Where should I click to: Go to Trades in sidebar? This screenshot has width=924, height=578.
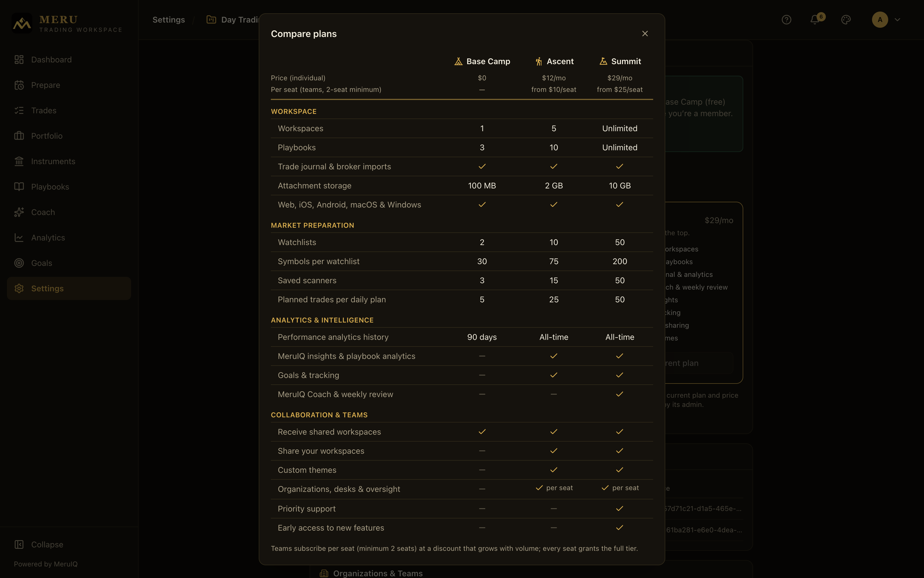pyautogui.click(x=69, y=110)
